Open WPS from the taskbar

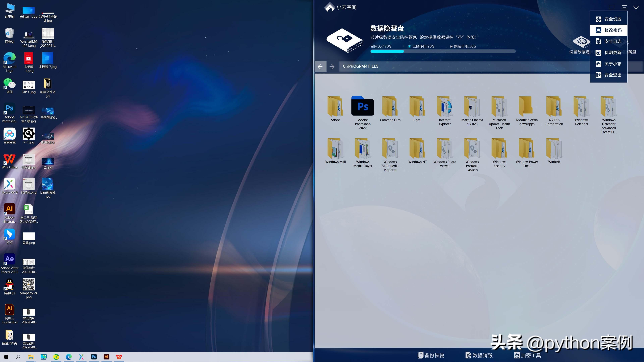119,357
